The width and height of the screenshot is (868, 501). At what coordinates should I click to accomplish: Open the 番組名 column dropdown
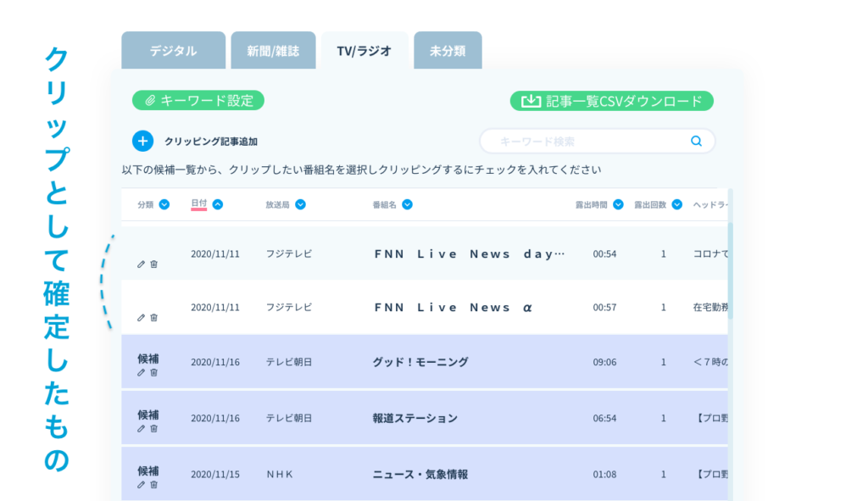[407, 204]
